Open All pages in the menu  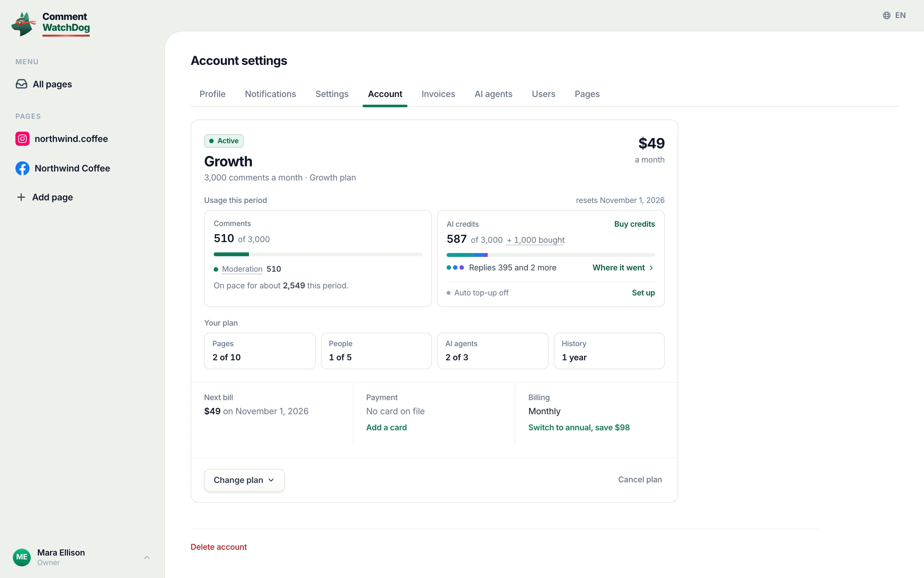(x=44, y=84)
